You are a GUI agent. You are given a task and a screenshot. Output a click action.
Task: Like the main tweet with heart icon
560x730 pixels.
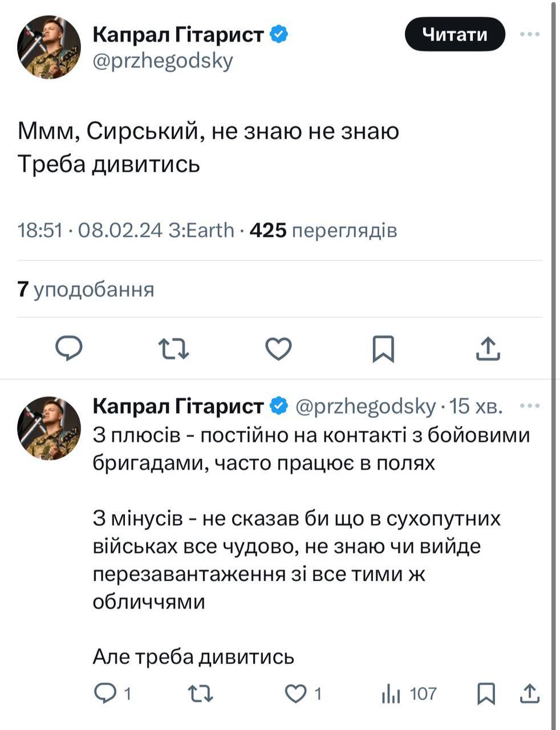[x=279, y=348]
